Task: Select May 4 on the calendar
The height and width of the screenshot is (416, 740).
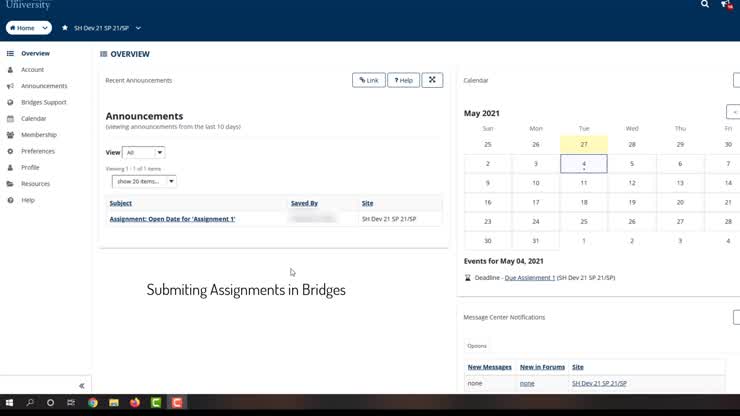Action: click(584, 164)
